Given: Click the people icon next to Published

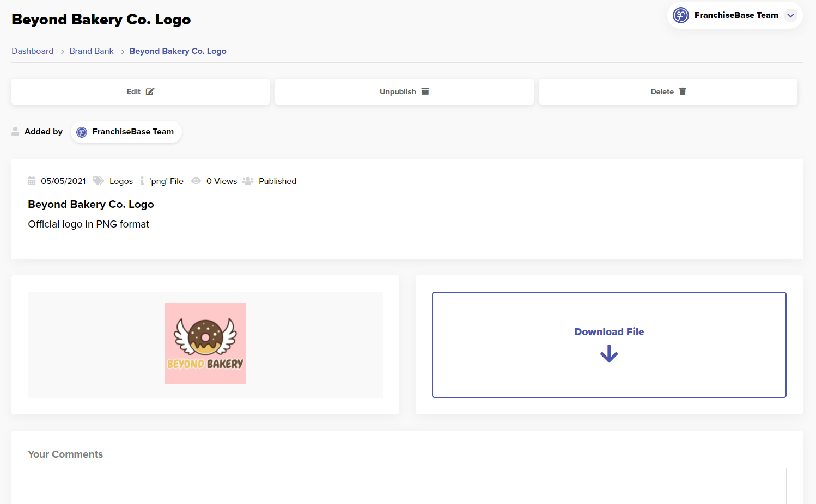Looking at the screenshot, I should (x=248, y=180).
